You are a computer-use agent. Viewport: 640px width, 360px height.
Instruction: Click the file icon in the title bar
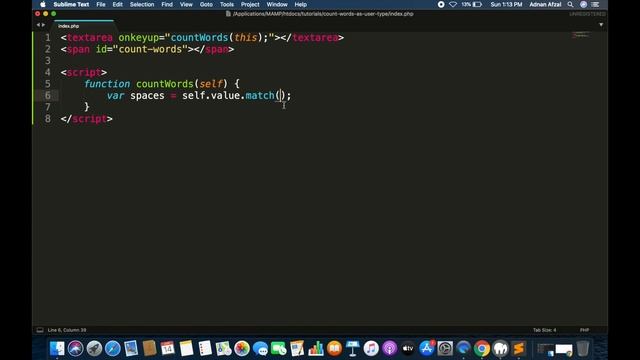pyautogui.click(x=228, y=14)
